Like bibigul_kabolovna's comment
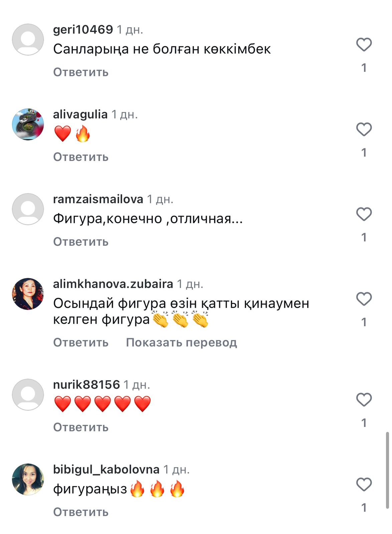This screenshot has height=534, width=392. [x=364, y=484]
